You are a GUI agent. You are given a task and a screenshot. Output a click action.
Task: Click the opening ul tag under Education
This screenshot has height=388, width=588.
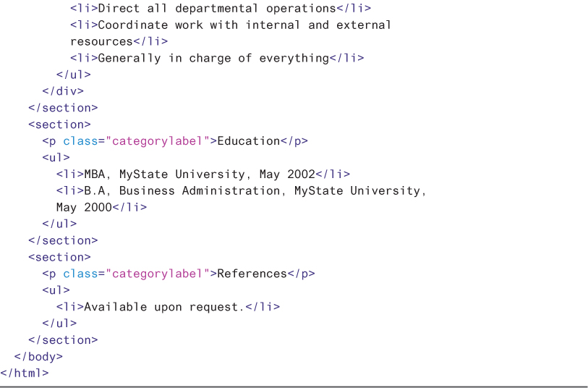pyautogui.click(x=56, y=157)
